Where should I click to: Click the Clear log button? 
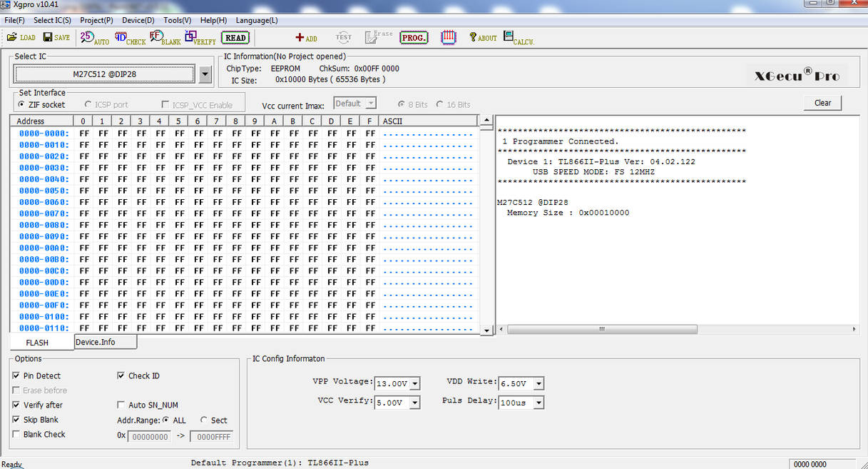[822, 103]
